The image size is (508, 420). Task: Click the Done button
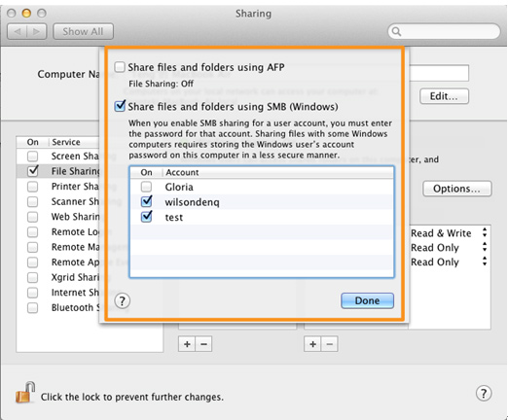[367, 300]
